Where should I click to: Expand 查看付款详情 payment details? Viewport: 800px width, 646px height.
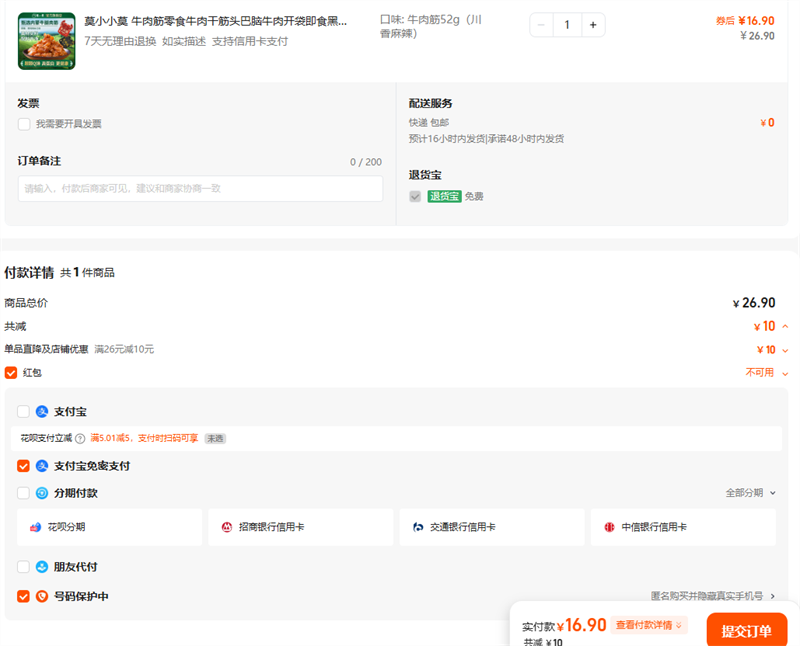click(649, 625)
